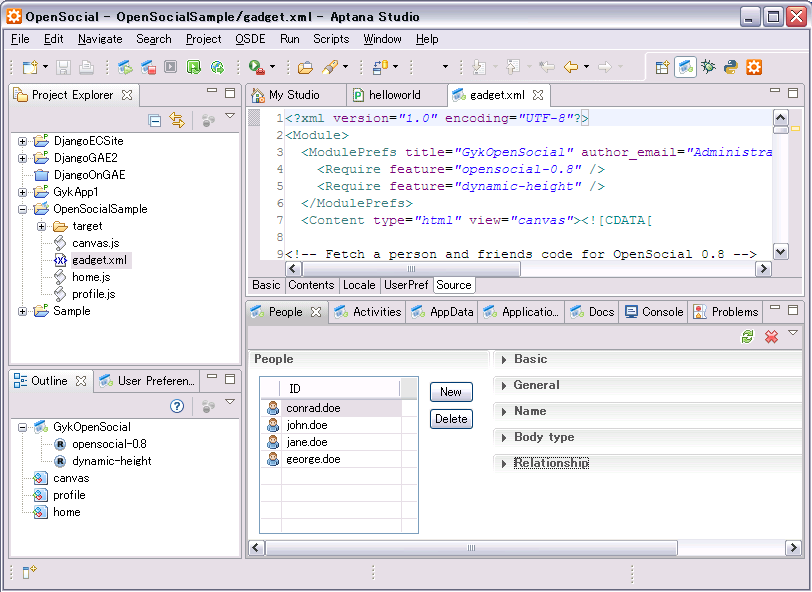Expand the Basic section
Screen dimensions: 812x592
504,360
